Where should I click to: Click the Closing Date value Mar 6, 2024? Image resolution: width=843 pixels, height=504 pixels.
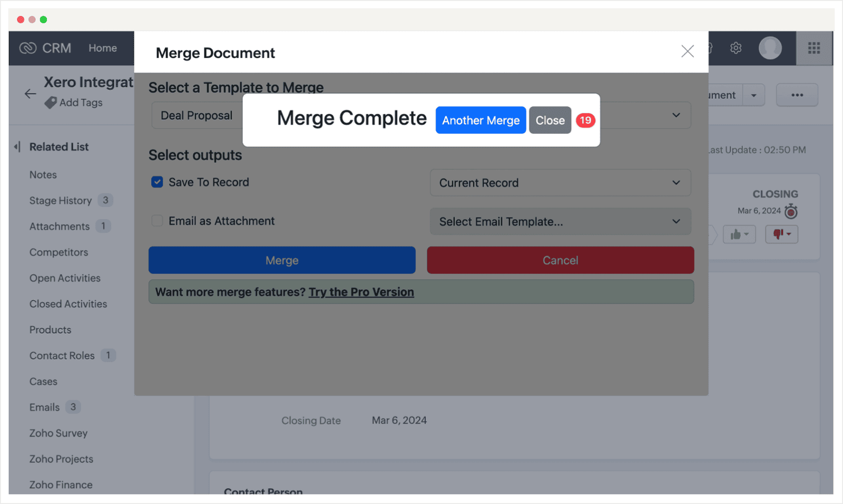pyautogui.click(x=399, y=420)
